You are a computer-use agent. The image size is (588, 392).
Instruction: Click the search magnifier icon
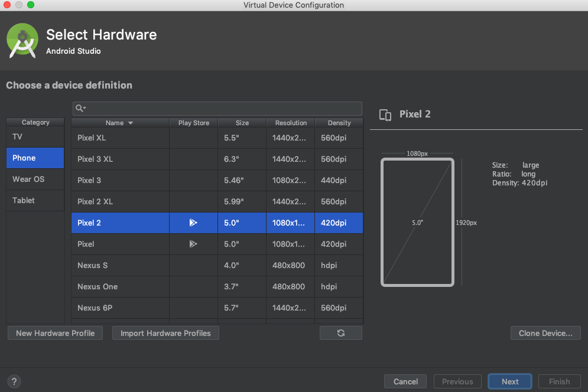coord(80,108)
